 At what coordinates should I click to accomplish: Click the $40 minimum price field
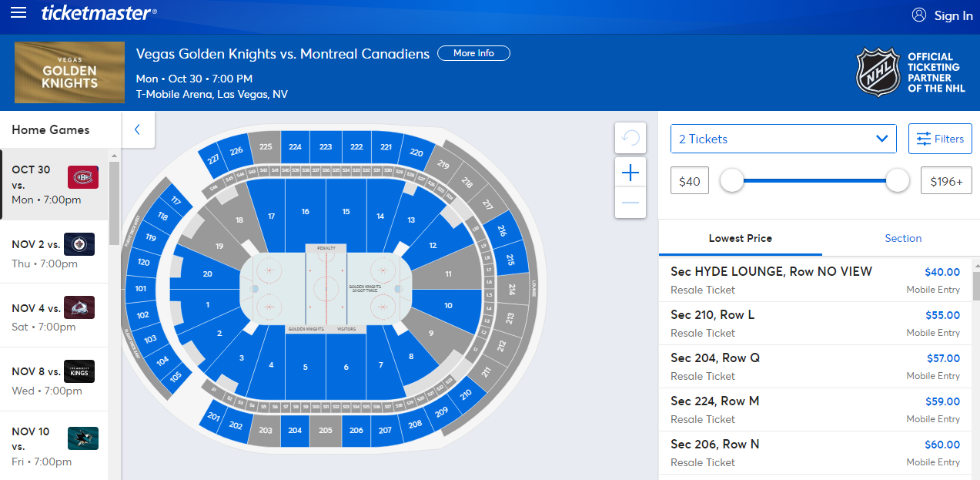click(x=690, y=181)
